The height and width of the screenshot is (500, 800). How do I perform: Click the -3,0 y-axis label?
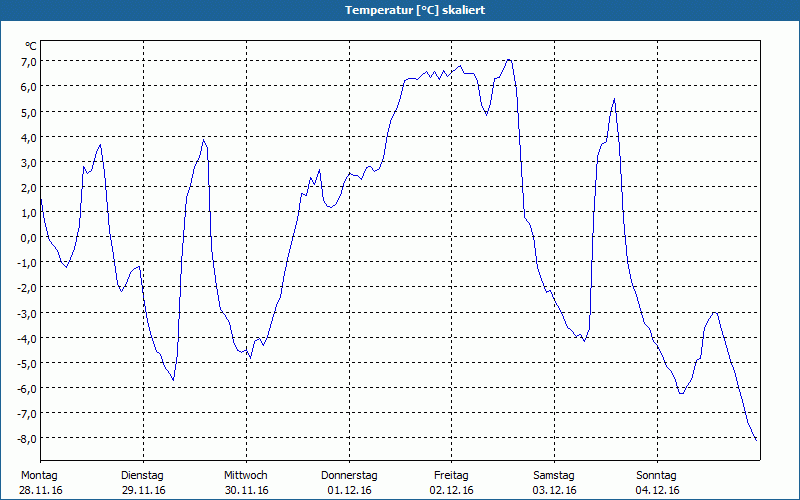[28, 313]
